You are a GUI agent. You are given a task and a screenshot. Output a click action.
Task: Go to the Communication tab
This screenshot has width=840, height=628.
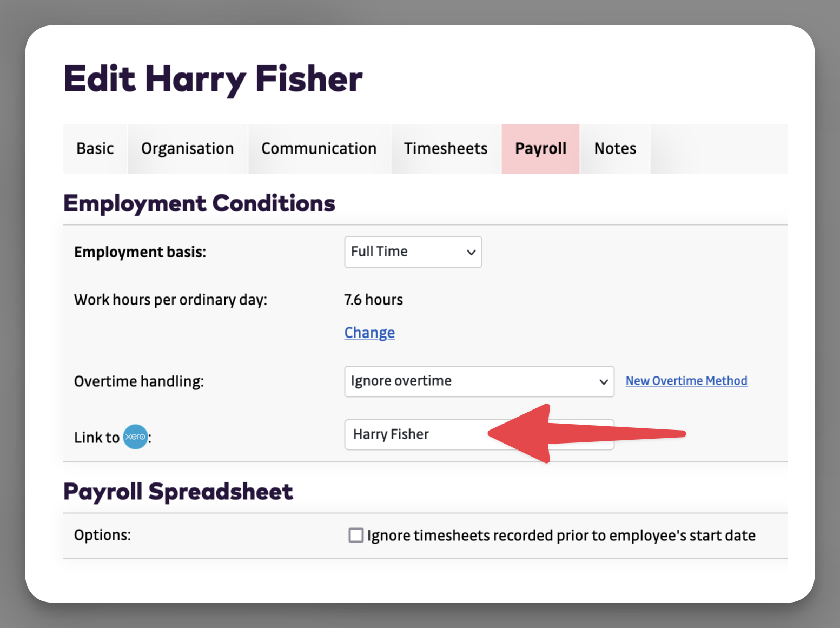click(x=319, y=149)
